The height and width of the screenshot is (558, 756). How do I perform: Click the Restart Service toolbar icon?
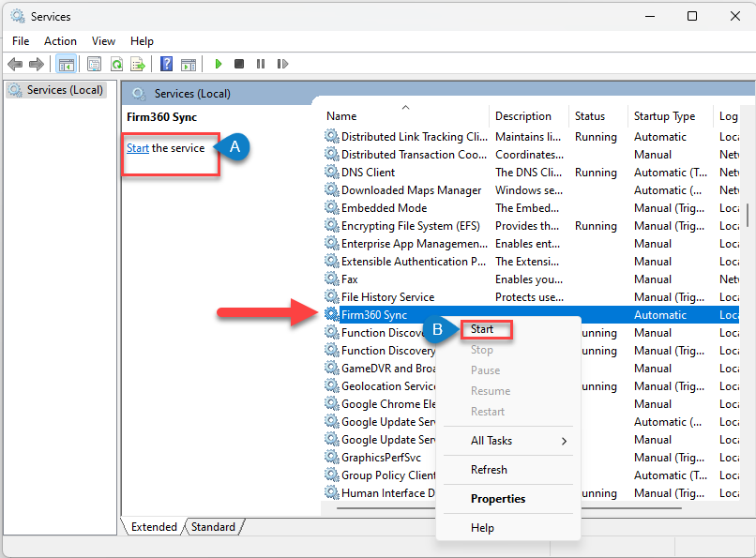(283, 63)
